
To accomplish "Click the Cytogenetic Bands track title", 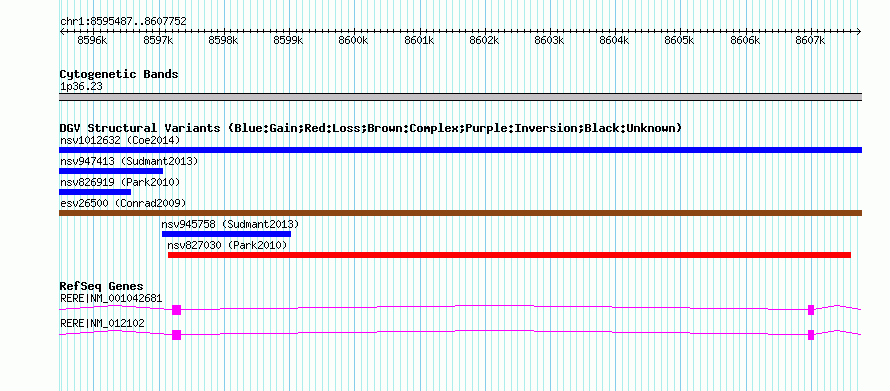I will click(119, 74).
